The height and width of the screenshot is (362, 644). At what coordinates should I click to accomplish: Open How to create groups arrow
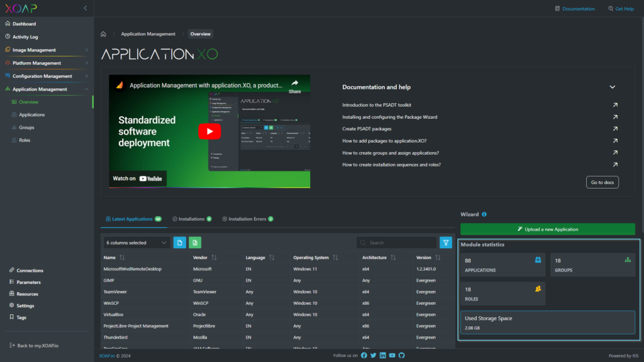click(x=615, y=153)
